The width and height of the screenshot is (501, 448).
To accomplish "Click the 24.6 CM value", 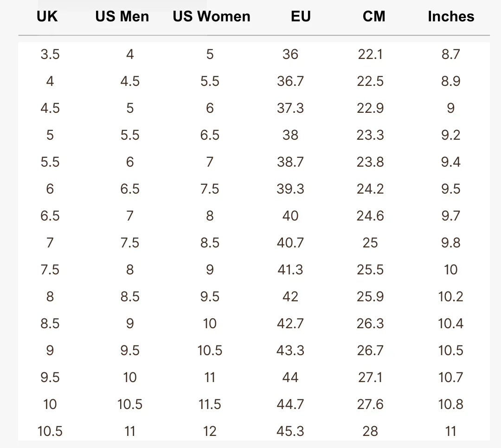I will pyautogui.click(x=370, y=216).
